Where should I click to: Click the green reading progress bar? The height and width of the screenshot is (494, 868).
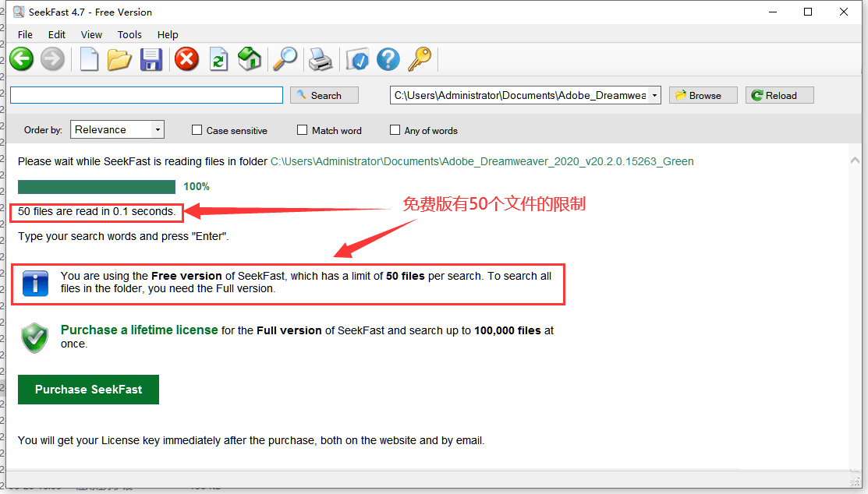(x=97, y=187)
